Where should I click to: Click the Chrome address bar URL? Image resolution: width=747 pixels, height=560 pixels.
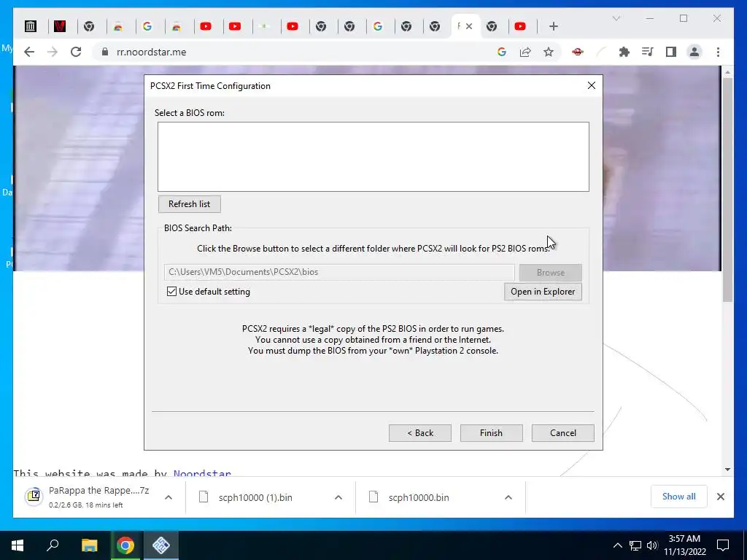[151, 52]
